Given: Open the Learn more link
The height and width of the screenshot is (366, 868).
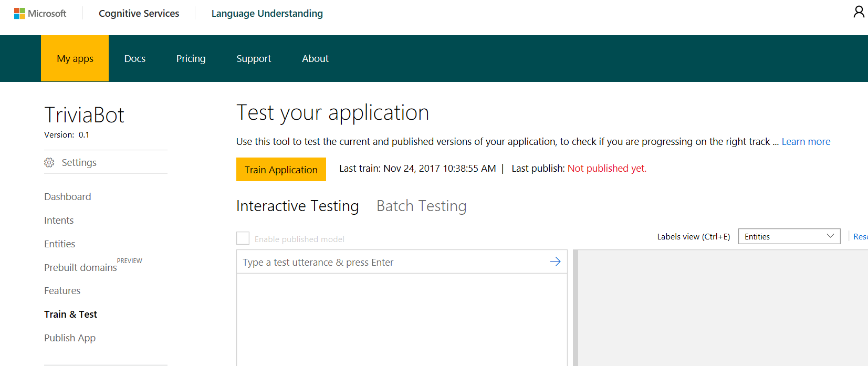Looking at the screenshot, I should point(806,142).
